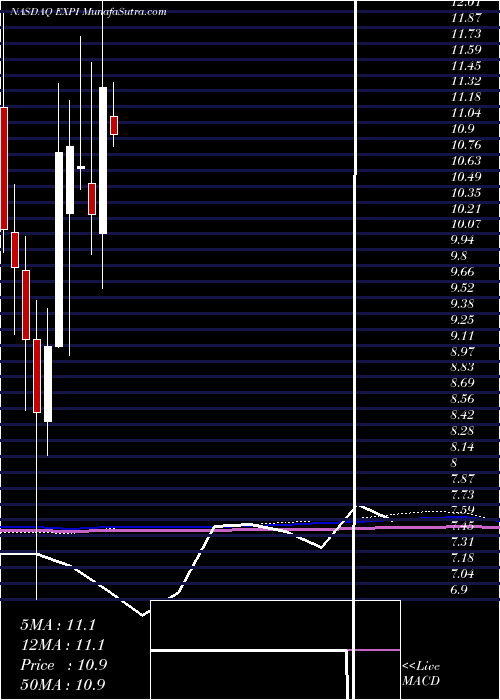Click the 7.31 price axis label
This screenshot has height=700, width=500.
tap(462, 542)
